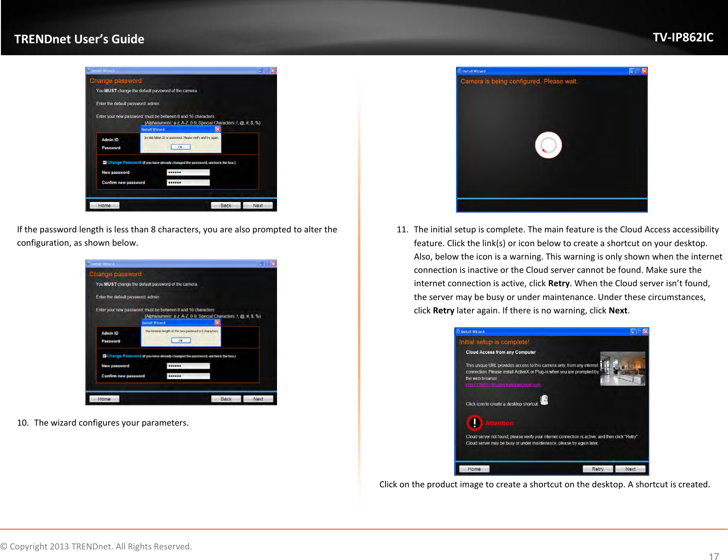Click the 'TV-IP862IC' model name in the header
The width and height of the screenshot is (728, 560).
point(683,37)
